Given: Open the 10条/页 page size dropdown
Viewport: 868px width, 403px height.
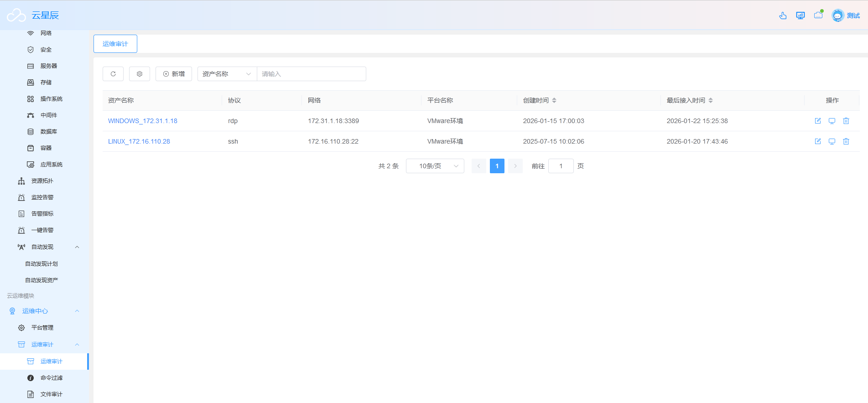Looking at the screenshot, I should 435,166.
